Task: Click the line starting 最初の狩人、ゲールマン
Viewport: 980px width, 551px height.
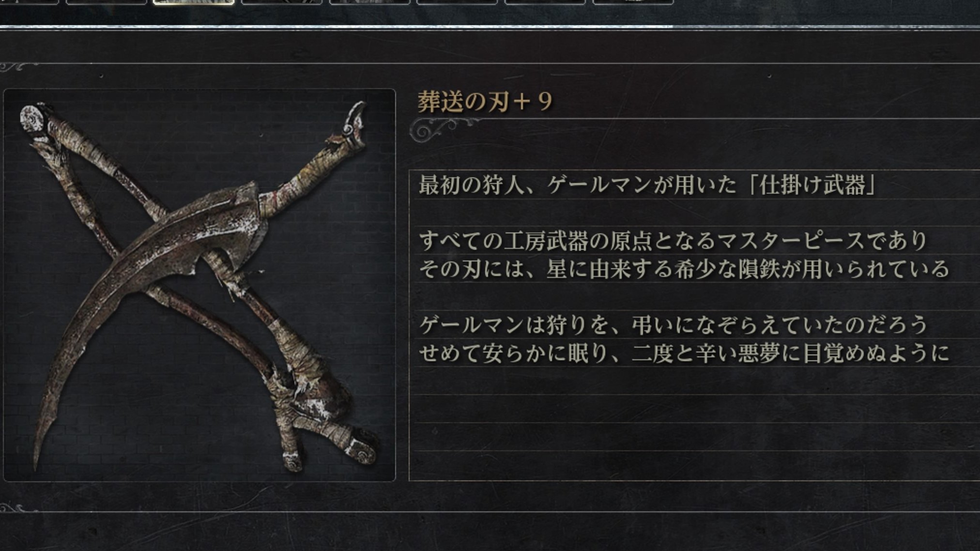Action: point(648,185)
